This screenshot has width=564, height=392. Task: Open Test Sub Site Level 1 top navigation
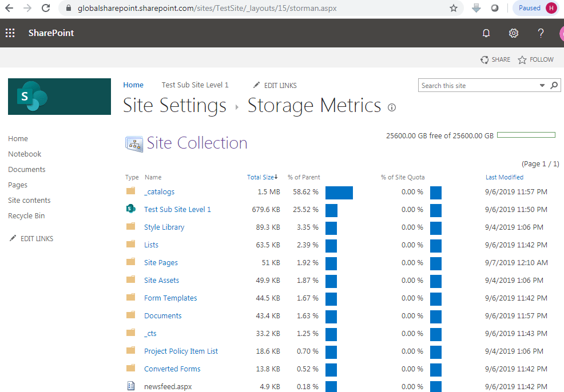(195, 85)
